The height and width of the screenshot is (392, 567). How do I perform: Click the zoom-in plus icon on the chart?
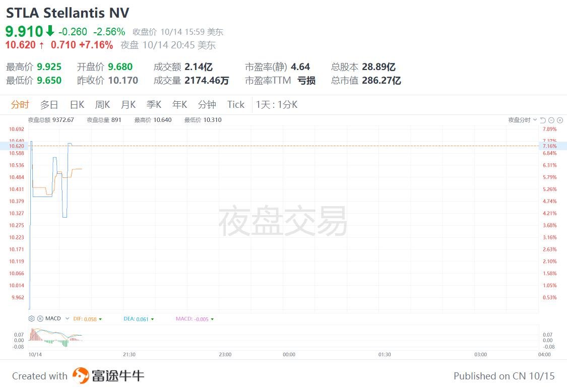(559, 120)
